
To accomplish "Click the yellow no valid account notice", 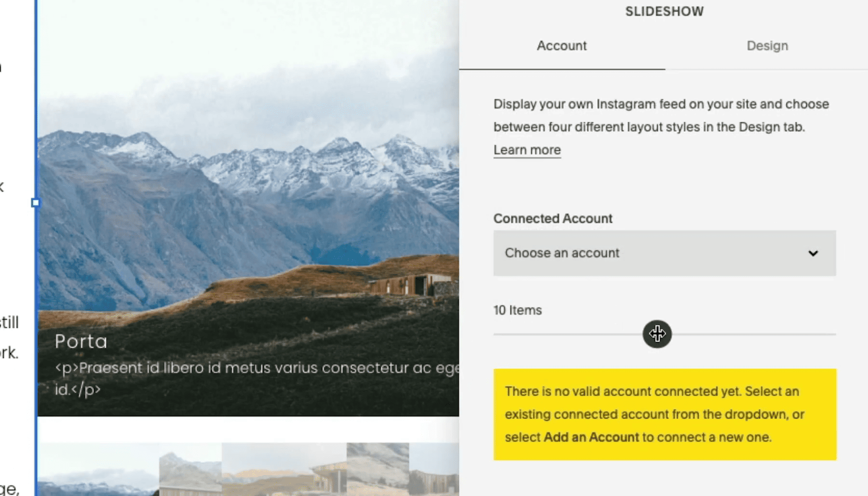I will 665,415.
